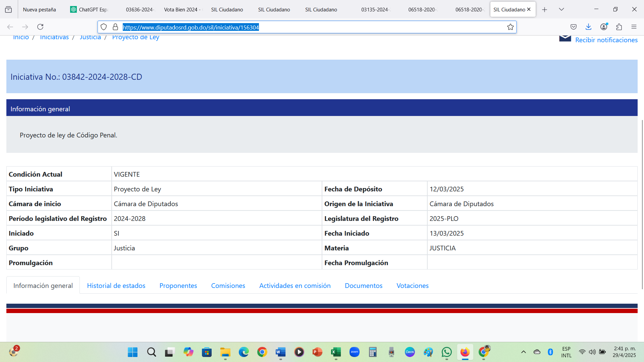Open the Votaciones tab

click(x=412, y=286)
